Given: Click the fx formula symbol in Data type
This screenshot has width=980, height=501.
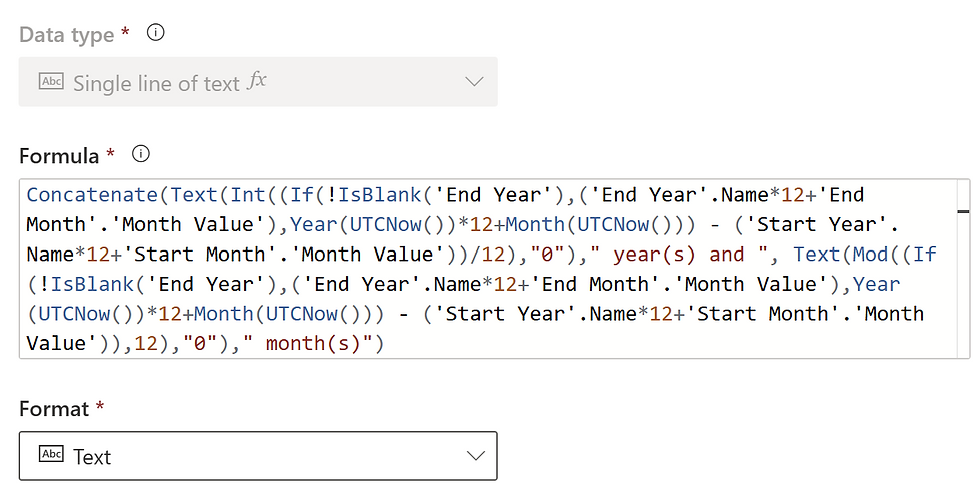Looking at the screenshot, I should point(257,82).
